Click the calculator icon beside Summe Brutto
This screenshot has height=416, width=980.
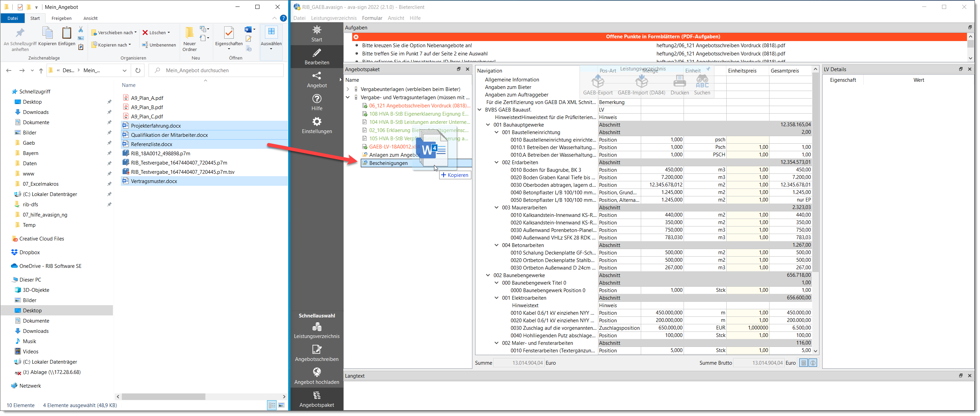(803, 363)
